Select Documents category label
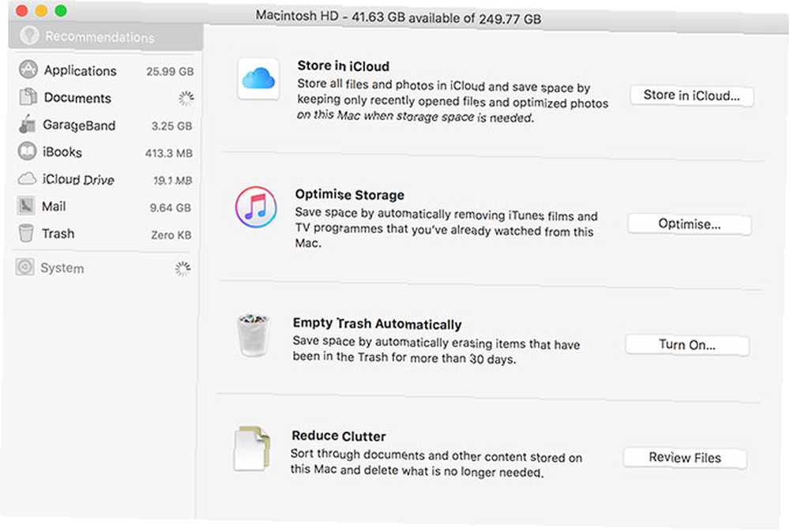Viewport: 790px width, 532px height. pyautogui.click(x=77, y=98)
